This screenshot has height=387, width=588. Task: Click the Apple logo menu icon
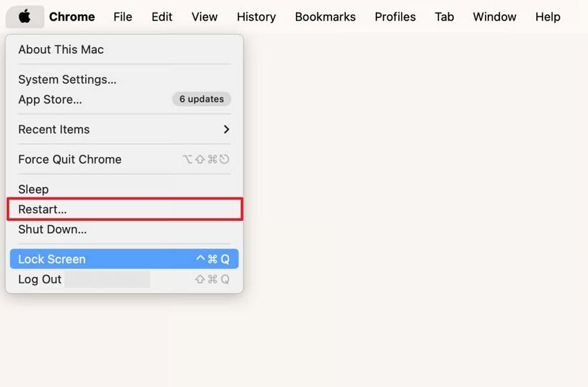[x=25, y=17]
